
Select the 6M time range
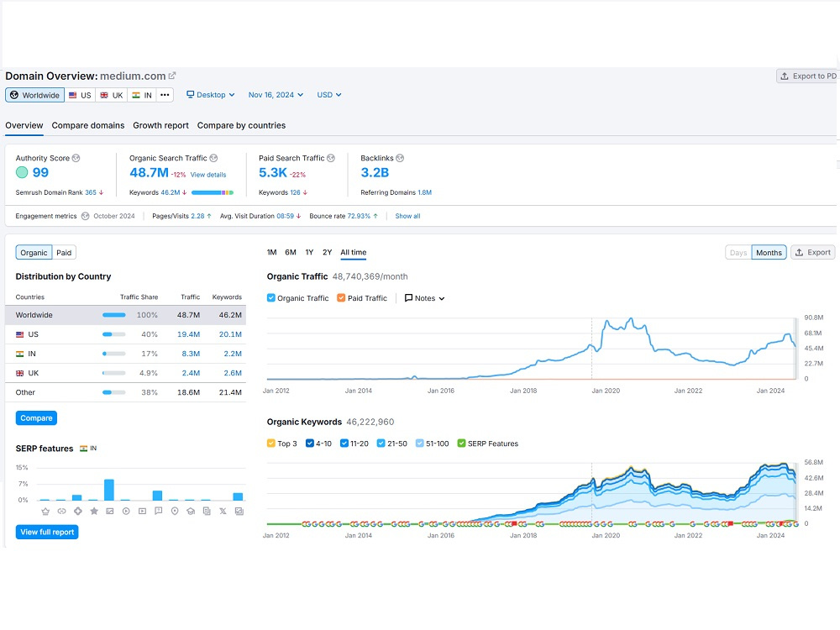(291, 252)
